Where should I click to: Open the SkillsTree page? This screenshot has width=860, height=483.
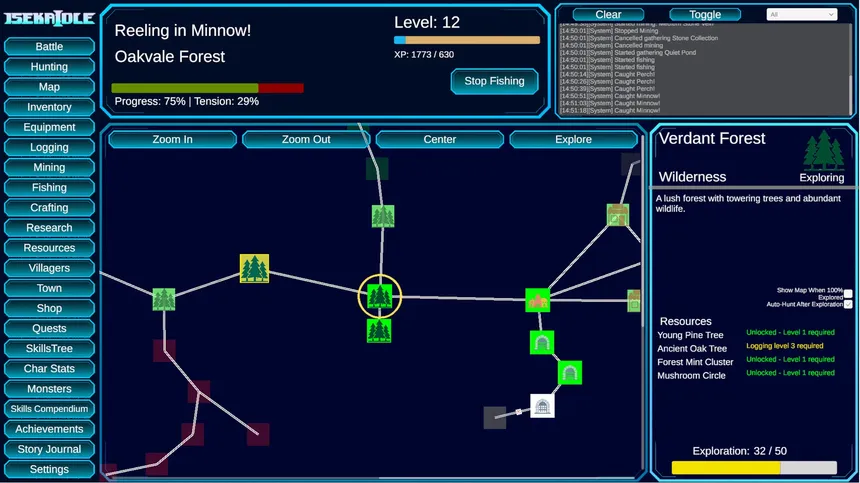pos(49,349)
